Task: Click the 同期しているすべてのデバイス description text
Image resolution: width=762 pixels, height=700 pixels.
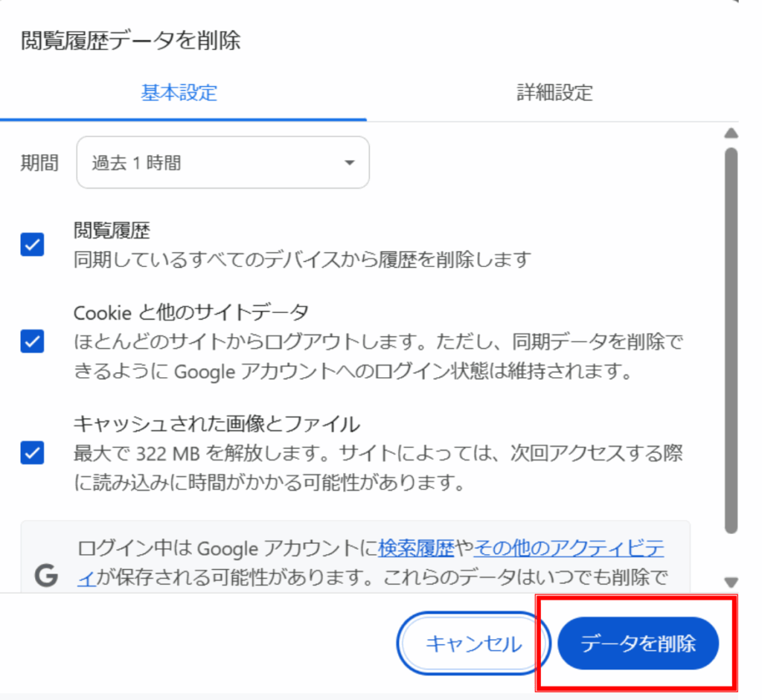Action: (302, 260)
